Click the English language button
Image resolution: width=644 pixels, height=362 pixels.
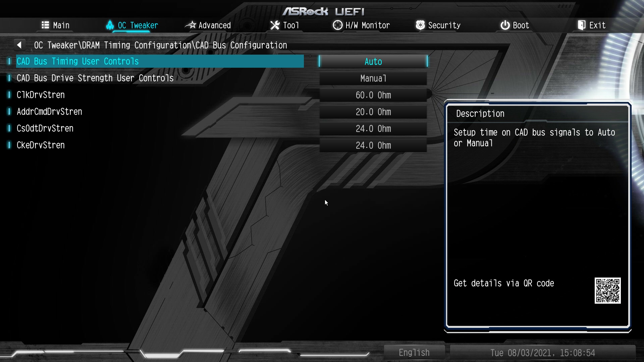coord(414,353)
